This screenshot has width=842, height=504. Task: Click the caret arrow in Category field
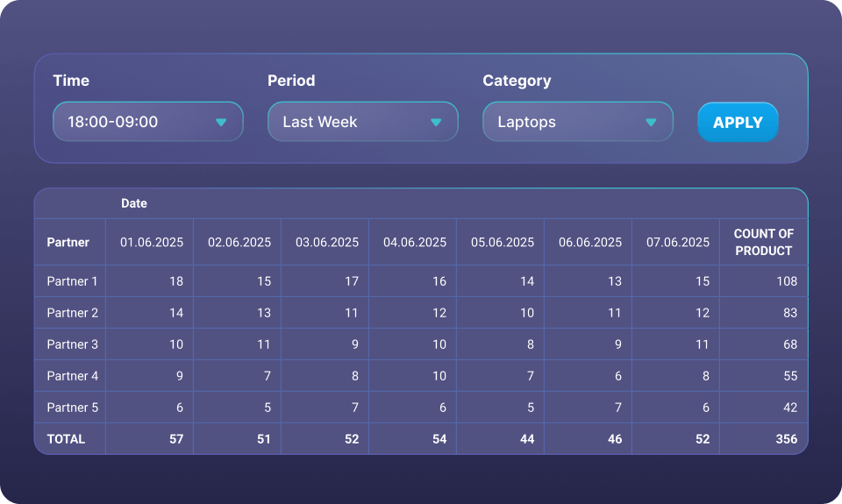pos(651,122)
